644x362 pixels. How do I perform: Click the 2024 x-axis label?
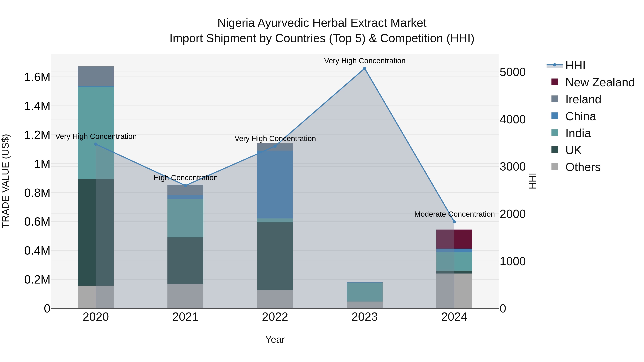(454, 317)
